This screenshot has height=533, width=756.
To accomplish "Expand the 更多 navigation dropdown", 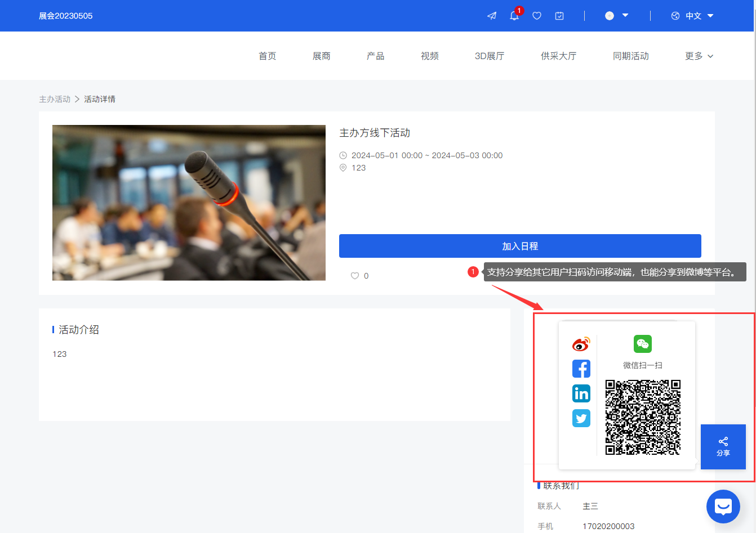I will coord(699,56).
